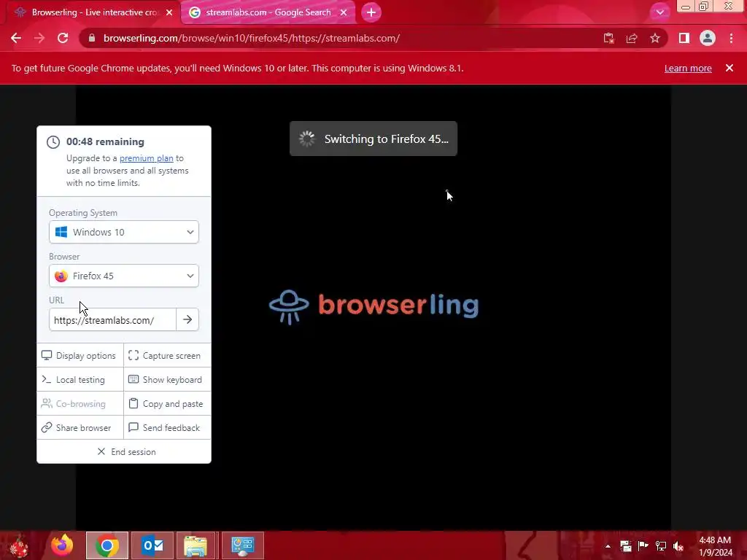747x560 pixels.
Task: Click the greyed-out Co-browsing option
Action: click(80, 404)
